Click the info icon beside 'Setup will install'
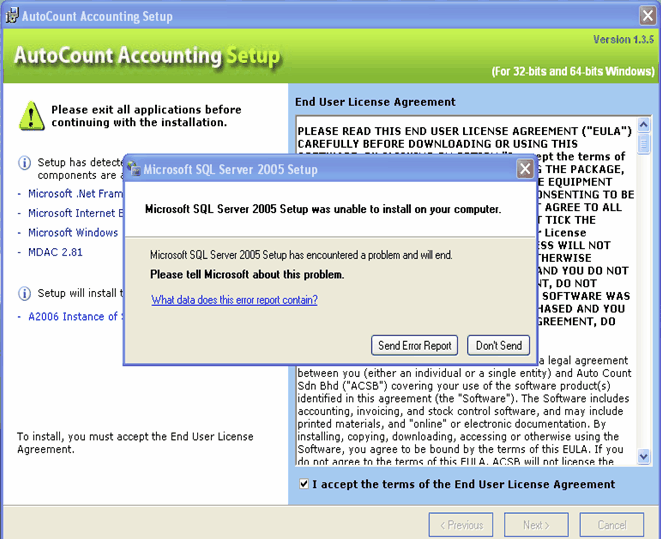The image size is (661, 539). pos(24,293)
